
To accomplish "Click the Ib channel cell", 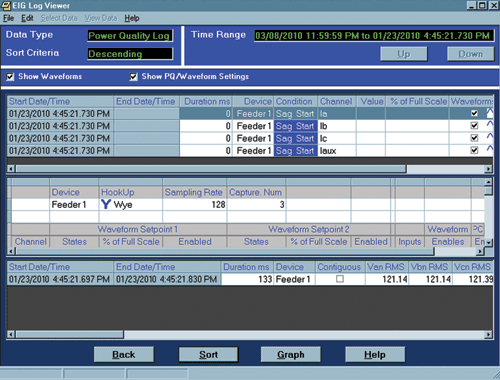I will point(337,126).
